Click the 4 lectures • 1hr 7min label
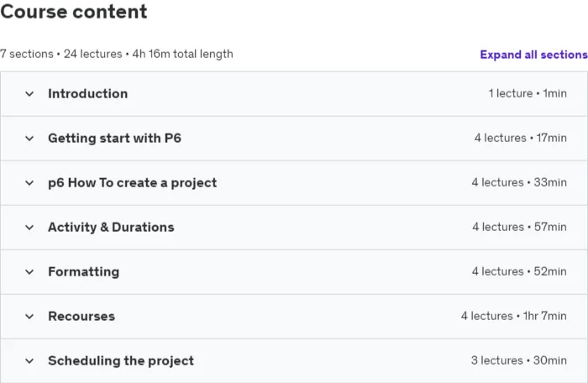Screen dimensions: 588x383 point(514,316)
